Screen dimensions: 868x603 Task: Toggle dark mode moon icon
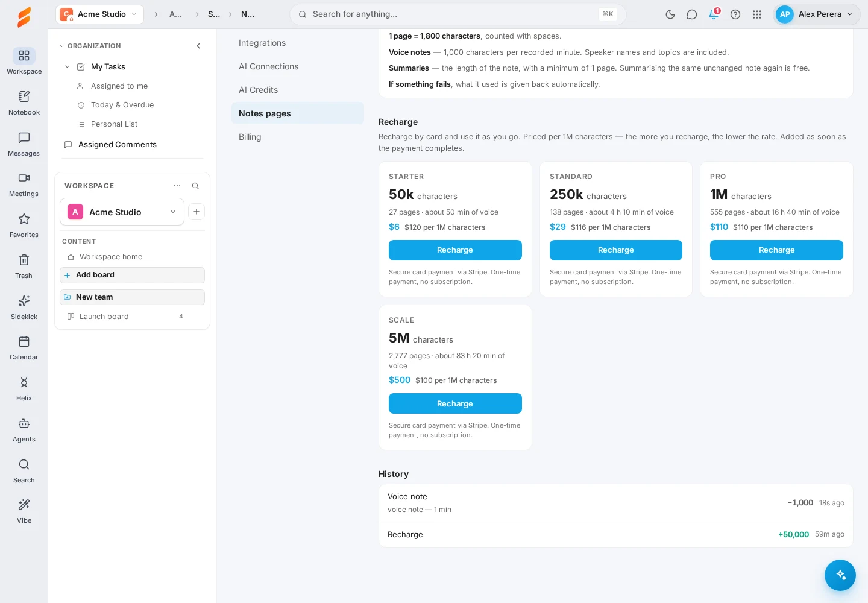tap(670, 14)
